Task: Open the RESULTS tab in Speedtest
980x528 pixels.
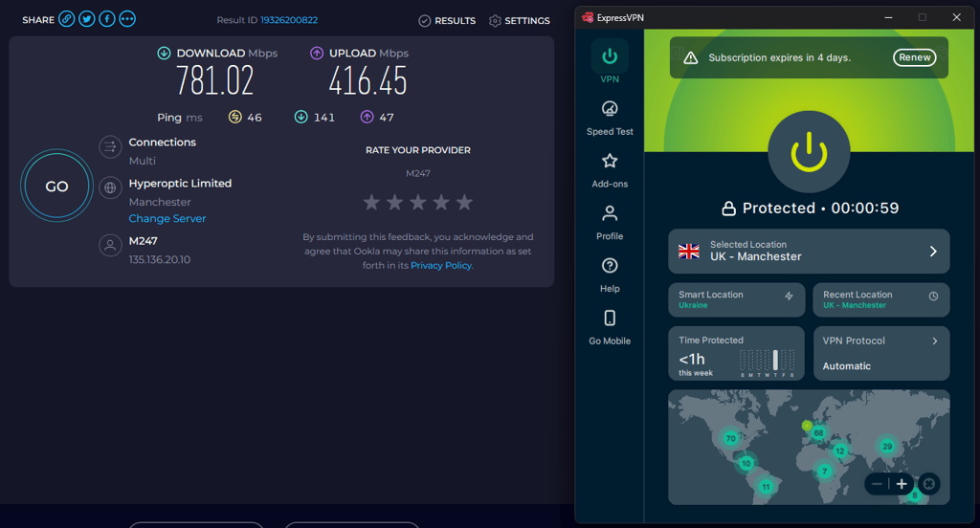Action: click(x=447, y=21)
